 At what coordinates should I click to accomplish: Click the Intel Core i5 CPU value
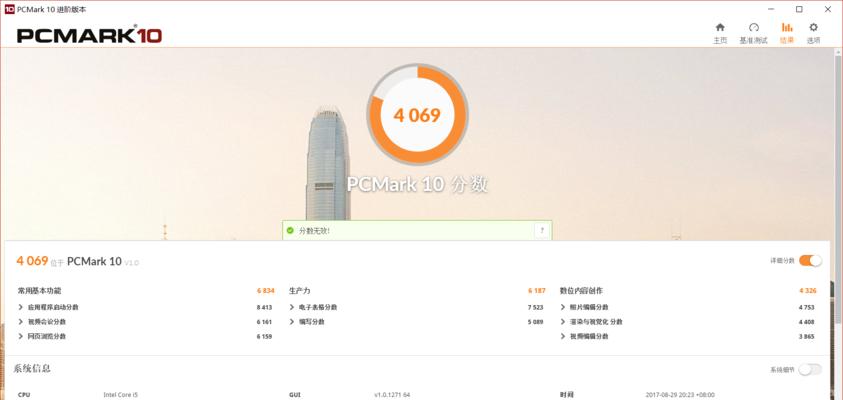(120, 395)
